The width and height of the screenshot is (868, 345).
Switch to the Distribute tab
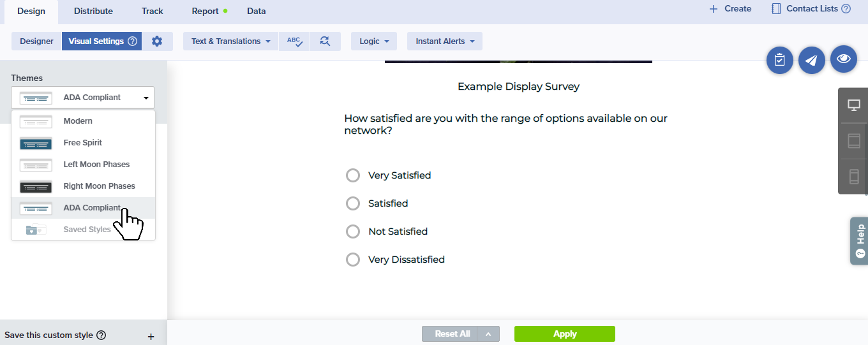pos(93,11)
